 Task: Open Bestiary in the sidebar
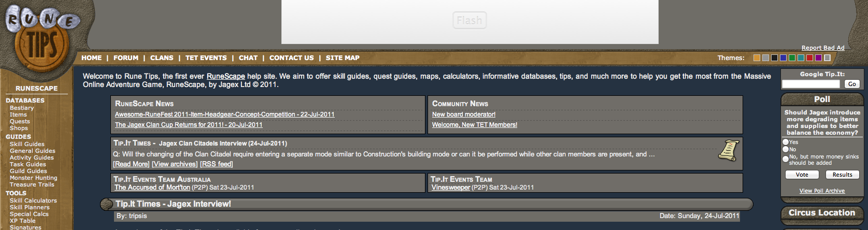(22, 108)
